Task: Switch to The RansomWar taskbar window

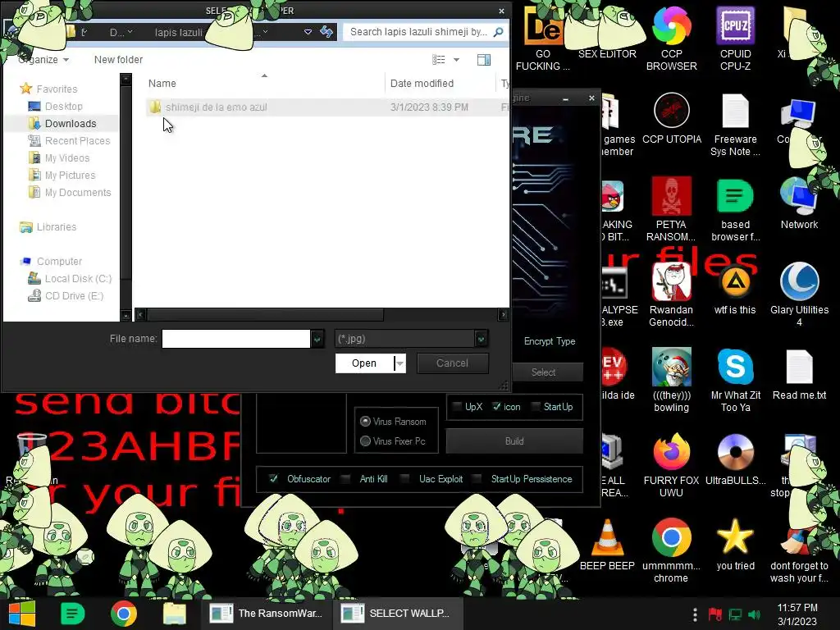Action: pyautogui.click(x=267, y=614)
